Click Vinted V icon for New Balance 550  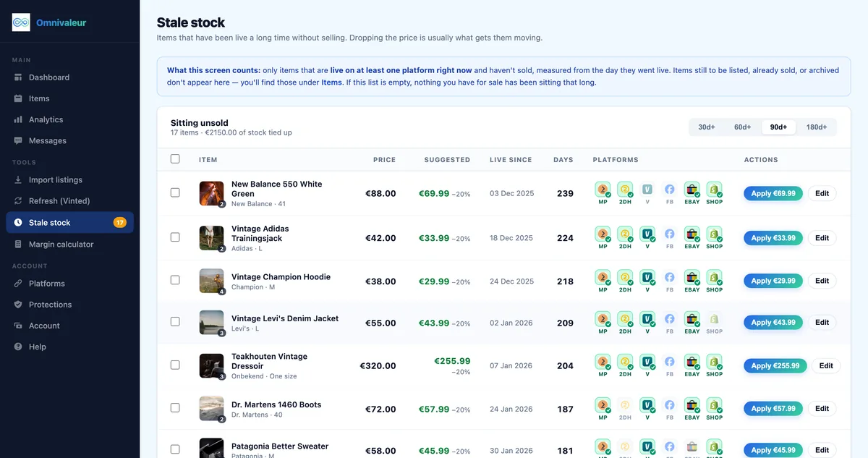647,190
